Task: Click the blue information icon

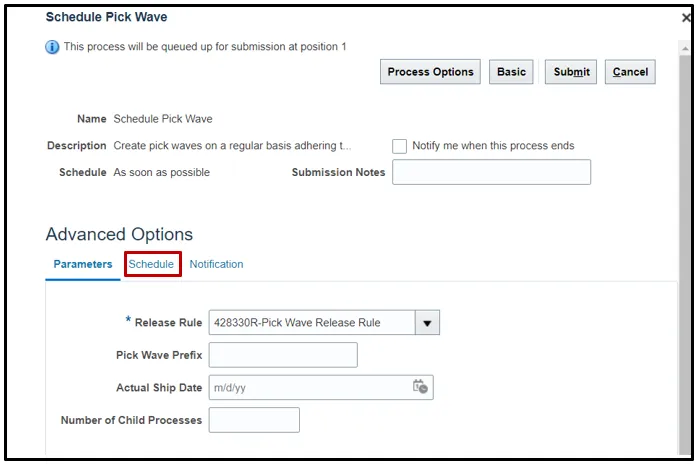Action: pyautogui.click(x=53, y=47)
